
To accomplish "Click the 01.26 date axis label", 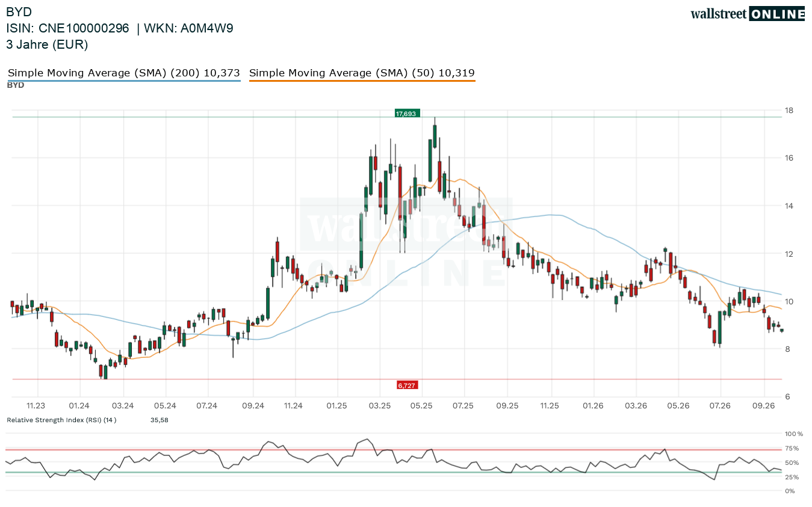I will pos(594,406).
